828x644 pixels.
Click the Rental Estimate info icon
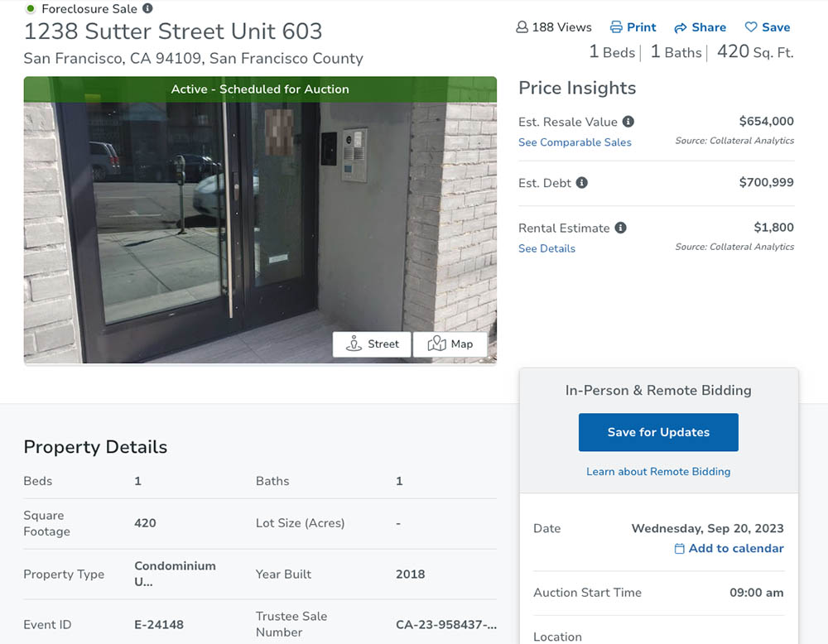click(x=620, y=228)
